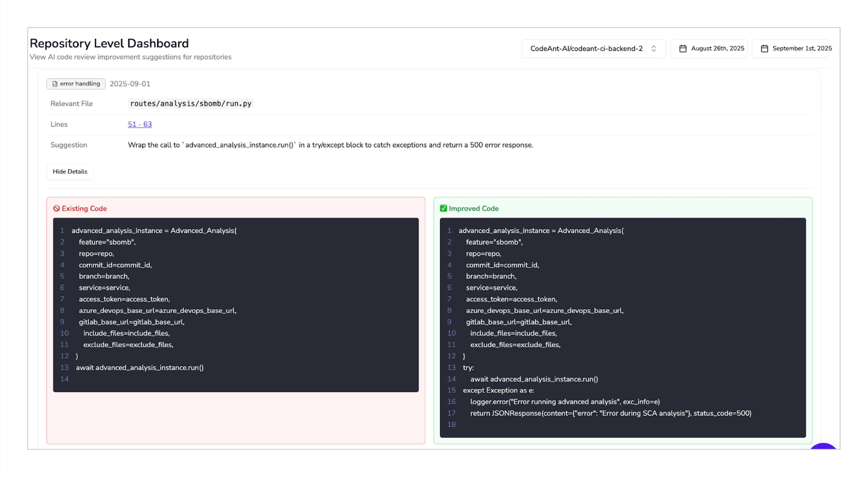Click the Hide Details button
The image size is (868, 477).
[70, 172]
